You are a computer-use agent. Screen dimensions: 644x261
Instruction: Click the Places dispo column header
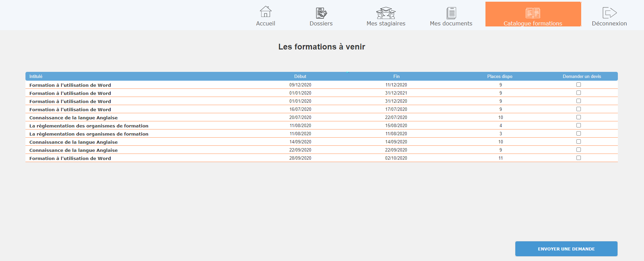[500, 76]
